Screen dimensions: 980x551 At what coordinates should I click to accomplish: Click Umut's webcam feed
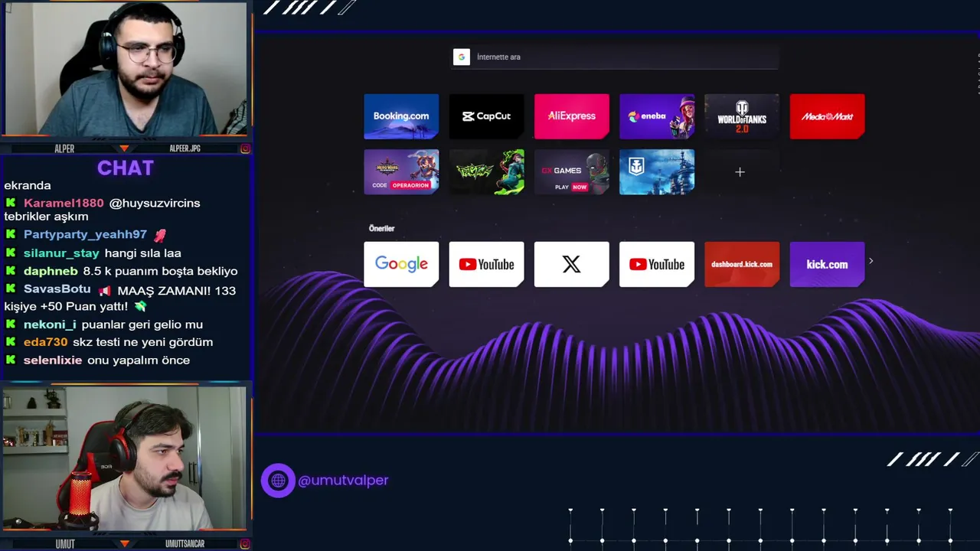pyautogui.click(x=126, y=458)
